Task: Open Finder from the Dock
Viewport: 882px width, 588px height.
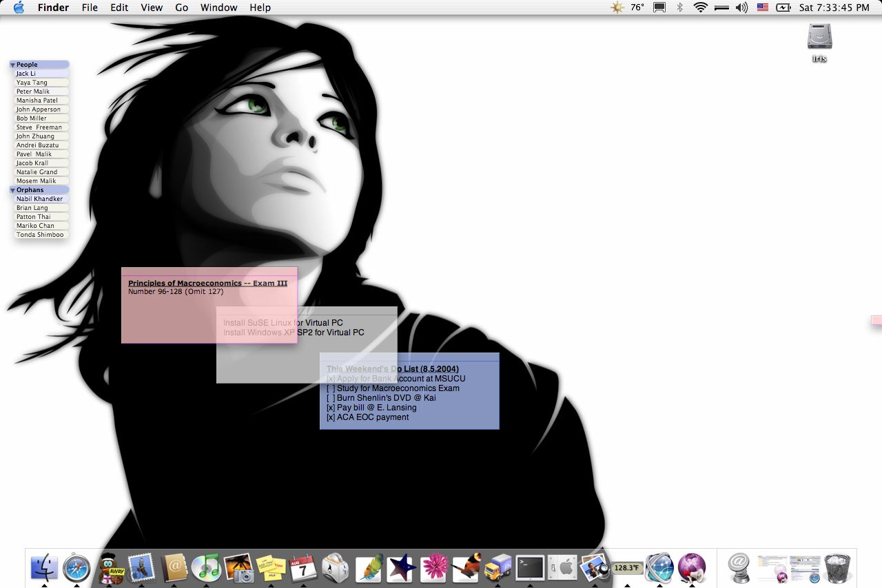Action: pos(44,568)
